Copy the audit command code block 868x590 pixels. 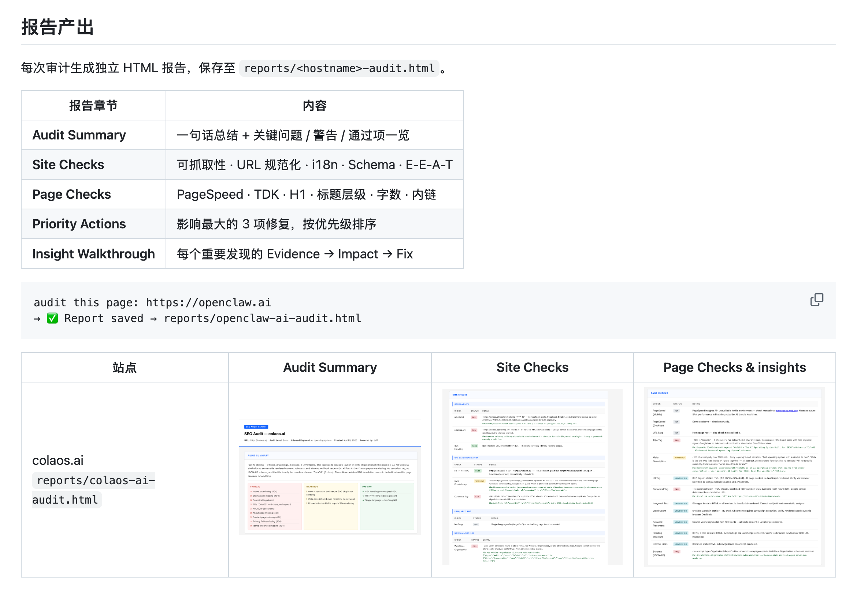[816, 299]
